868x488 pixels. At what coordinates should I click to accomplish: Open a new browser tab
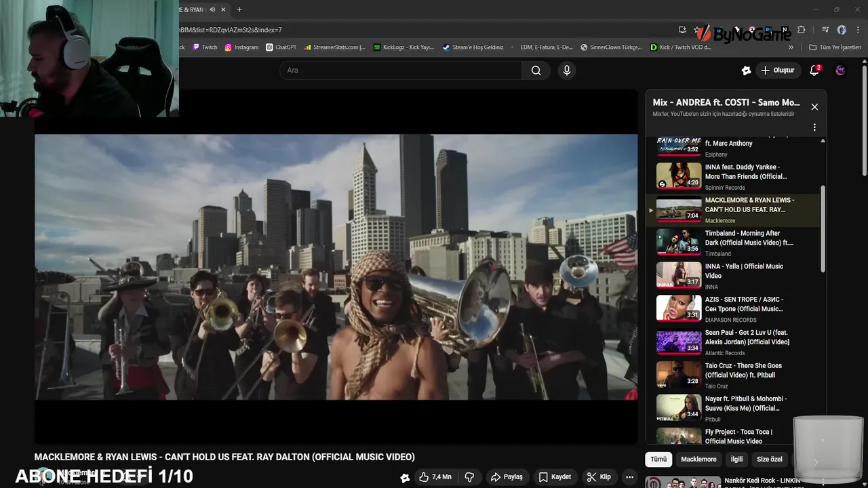click(x=239, y=9)
